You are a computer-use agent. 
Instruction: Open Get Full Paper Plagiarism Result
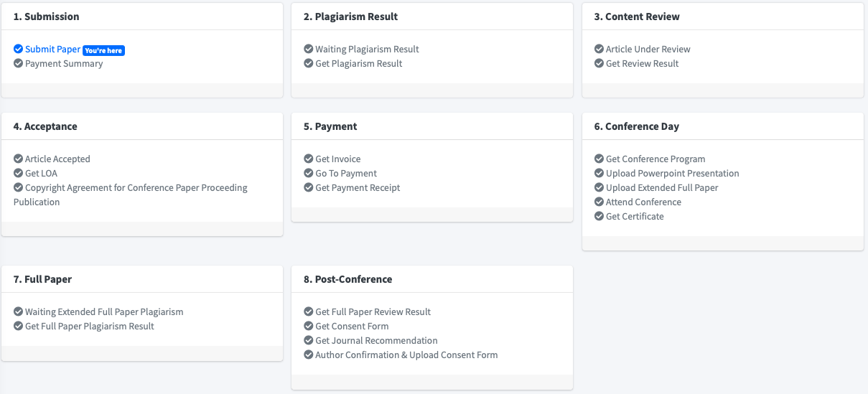(90, 326)
